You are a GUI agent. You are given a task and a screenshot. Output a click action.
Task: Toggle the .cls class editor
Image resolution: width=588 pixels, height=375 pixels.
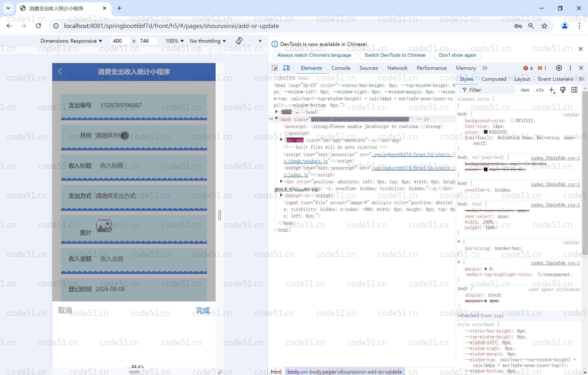click(x=539, y=90)
